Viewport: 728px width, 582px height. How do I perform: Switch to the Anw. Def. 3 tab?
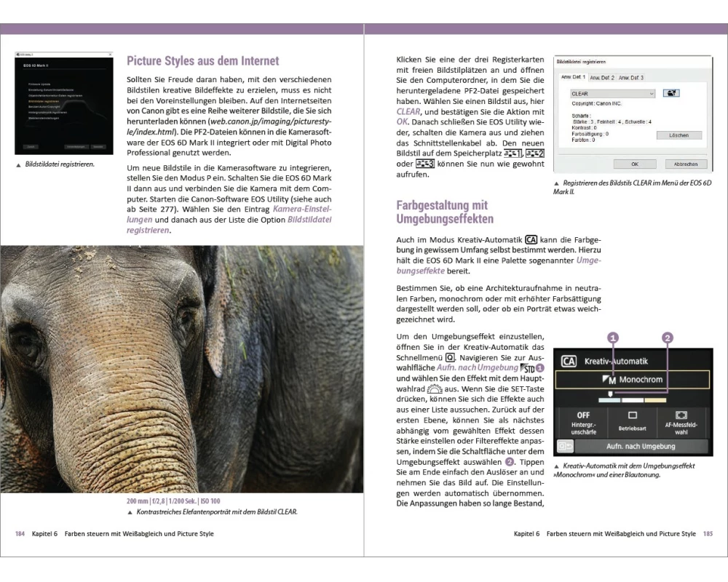click(x=631, y=77)
